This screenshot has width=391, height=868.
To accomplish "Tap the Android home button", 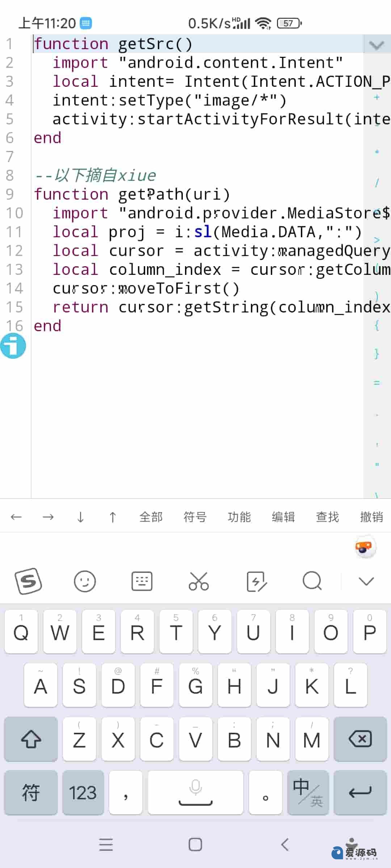I will click(x=195, y=844).
